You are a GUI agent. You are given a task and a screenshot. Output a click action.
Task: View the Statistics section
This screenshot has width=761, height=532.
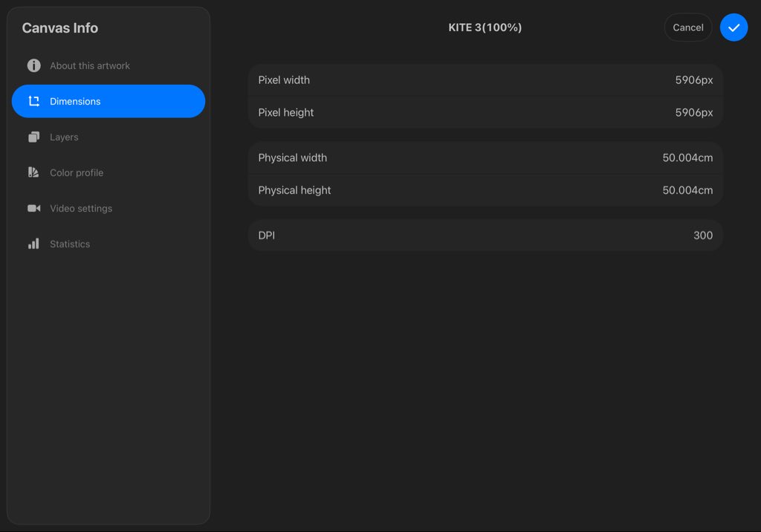click(x=109, y=244)
